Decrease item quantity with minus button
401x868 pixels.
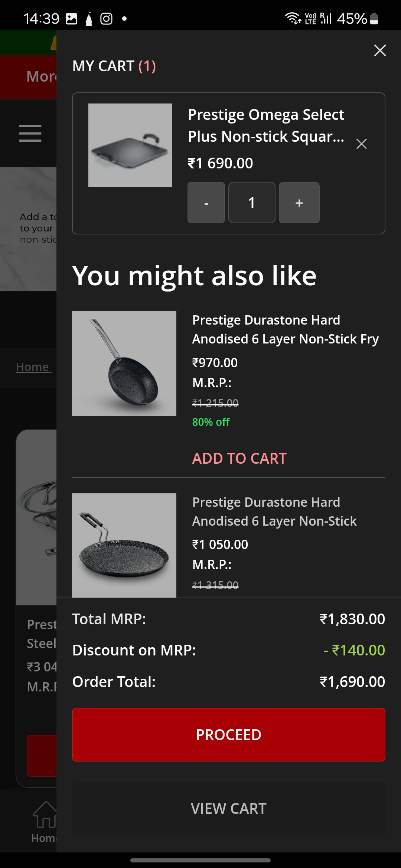(x=206, y=203)
